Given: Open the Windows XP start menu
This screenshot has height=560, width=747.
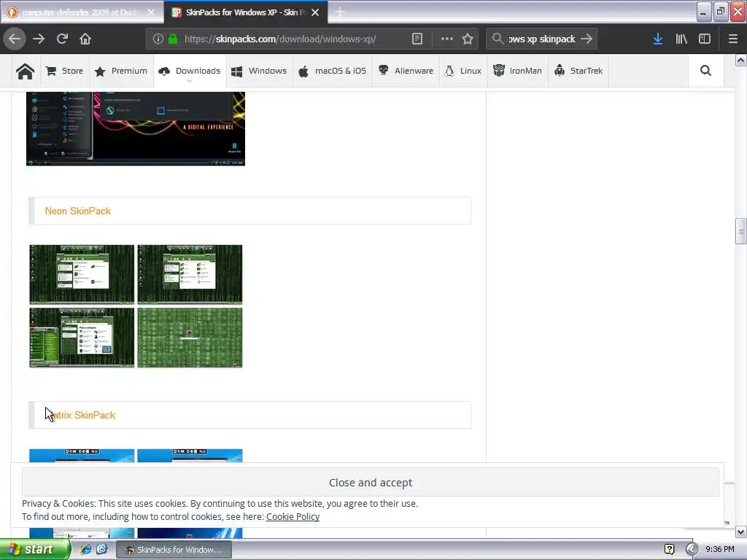Looking at the screenshot, I should click(35, 550).
